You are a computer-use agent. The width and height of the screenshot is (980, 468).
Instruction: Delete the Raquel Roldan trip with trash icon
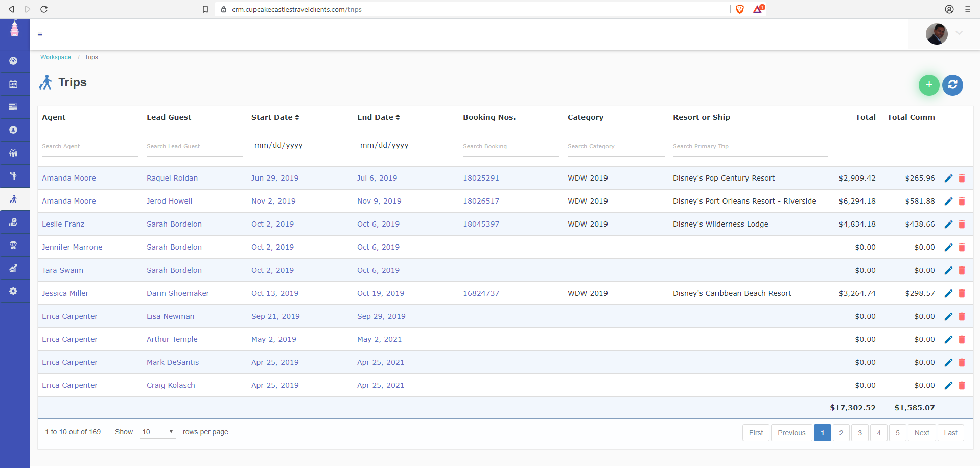pyautogui.click(x=962, y=178)
